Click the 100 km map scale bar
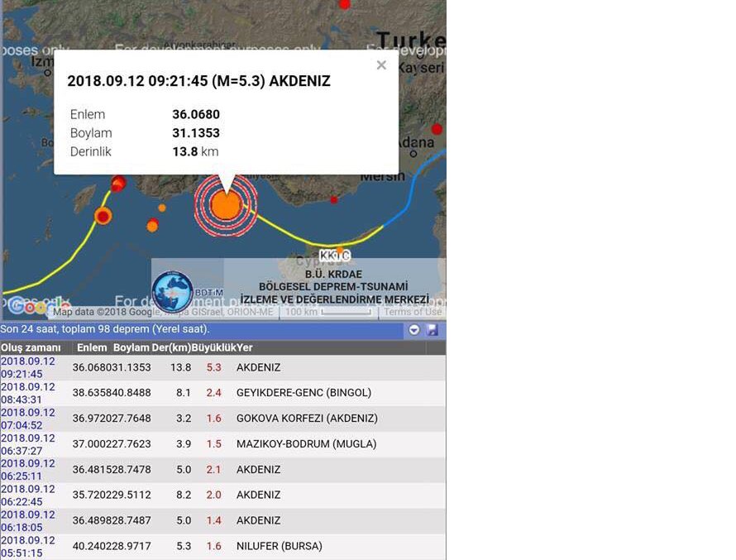The height and width of the screenshot is (560, 736). tap(327, 312)
